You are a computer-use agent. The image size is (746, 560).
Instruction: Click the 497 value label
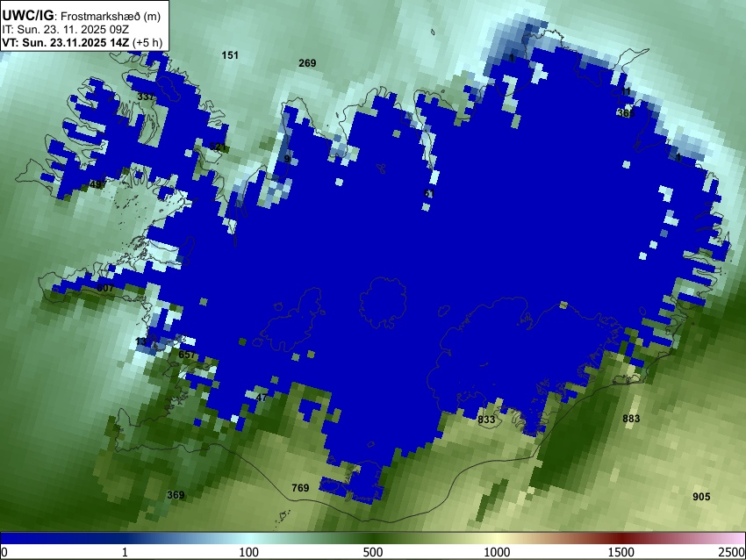coord(98,184)
